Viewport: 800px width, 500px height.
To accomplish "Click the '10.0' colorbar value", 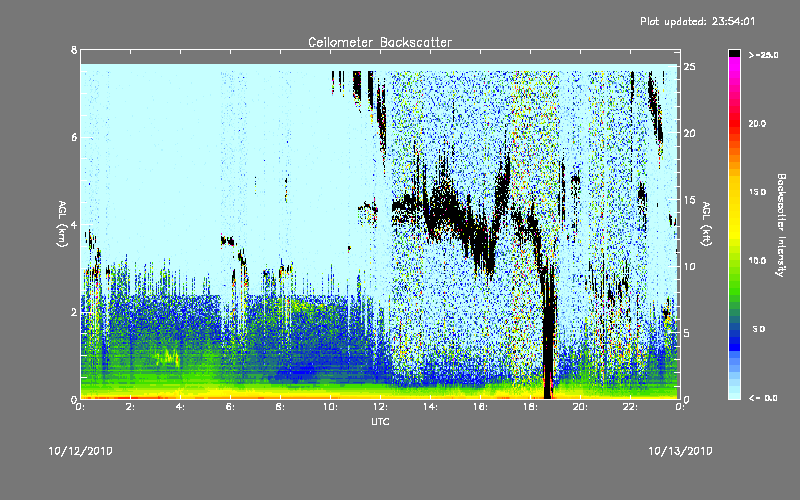I will pos(757,261).
